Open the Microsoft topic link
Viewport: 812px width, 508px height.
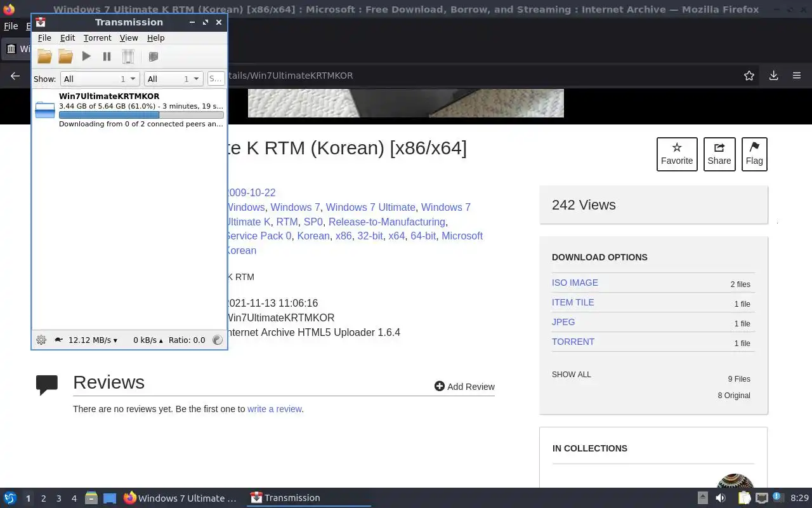coord(462,236)
